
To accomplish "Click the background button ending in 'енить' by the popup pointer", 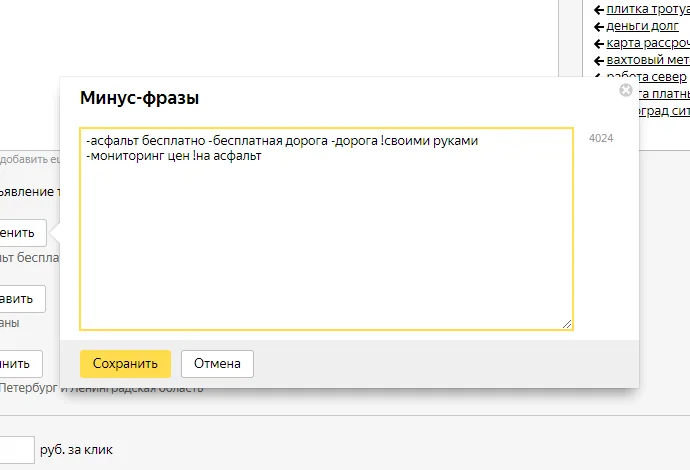I will coord(23,233).
